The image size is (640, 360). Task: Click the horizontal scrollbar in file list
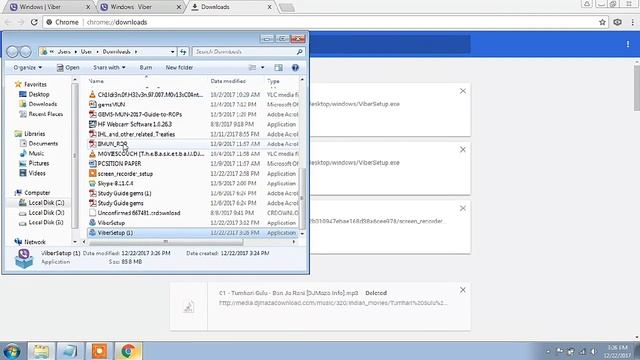pos(165,242)
